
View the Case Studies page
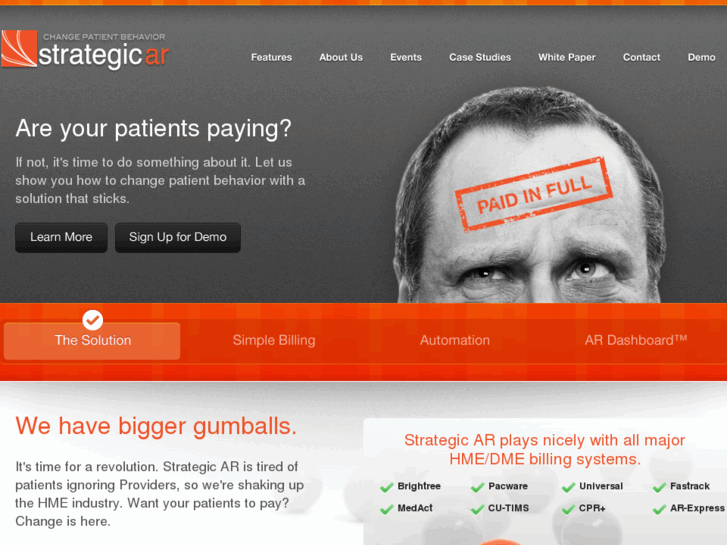click(x=480, y=58)
